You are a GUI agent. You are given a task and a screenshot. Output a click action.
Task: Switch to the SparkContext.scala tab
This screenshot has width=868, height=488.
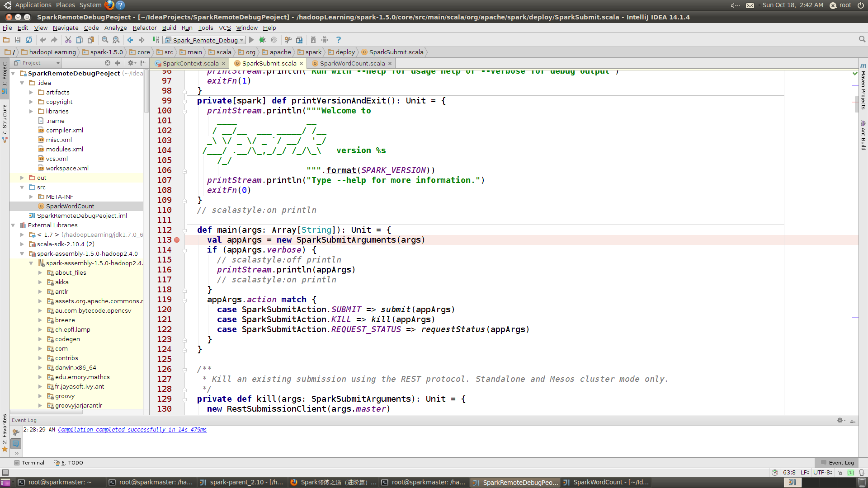tap(190, 63)
